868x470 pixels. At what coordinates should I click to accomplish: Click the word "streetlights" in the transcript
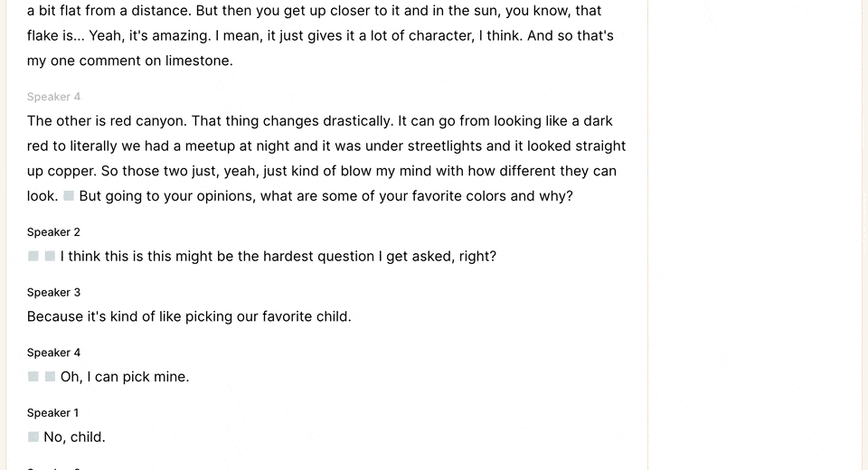coord(445,146)
